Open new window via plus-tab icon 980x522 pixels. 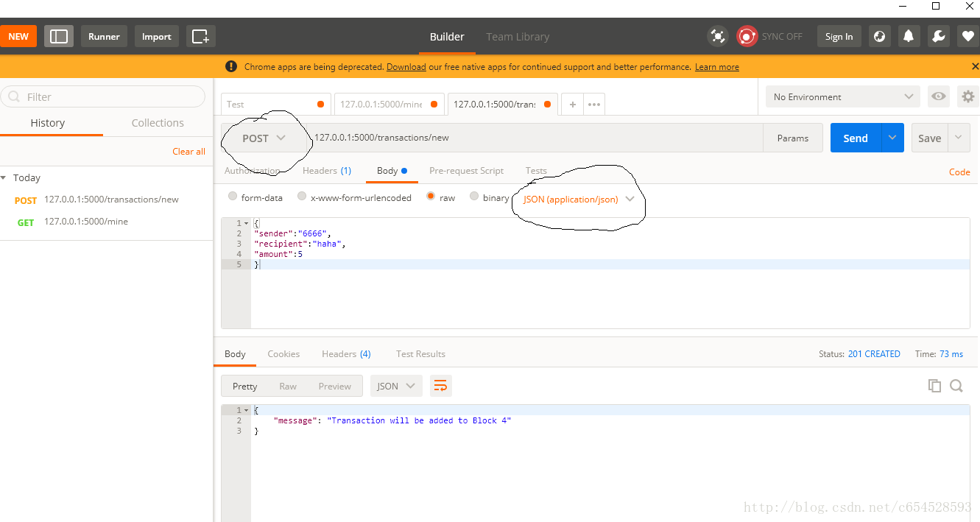(x=200, y=36)
